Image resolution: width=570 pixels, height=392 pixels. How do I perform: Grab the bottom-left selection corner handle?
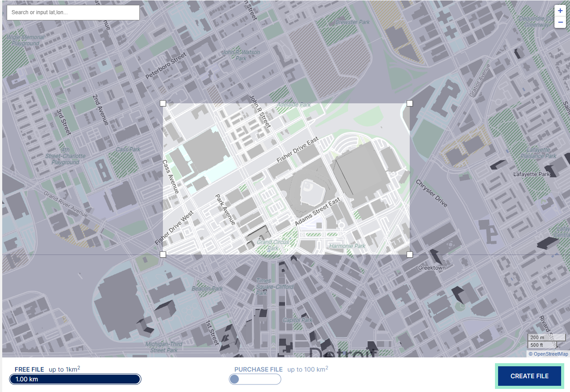163,255
